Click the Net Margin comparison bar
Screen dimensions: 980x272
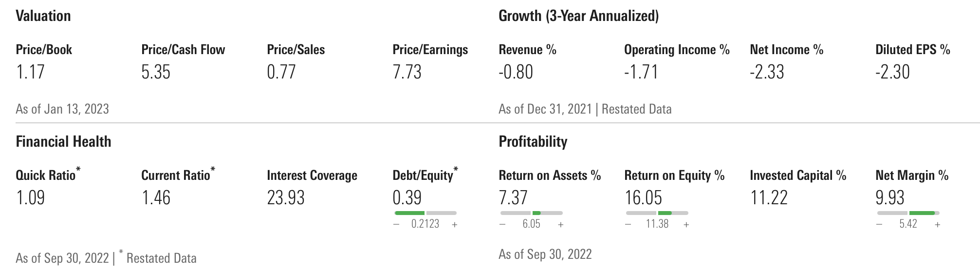908,213
